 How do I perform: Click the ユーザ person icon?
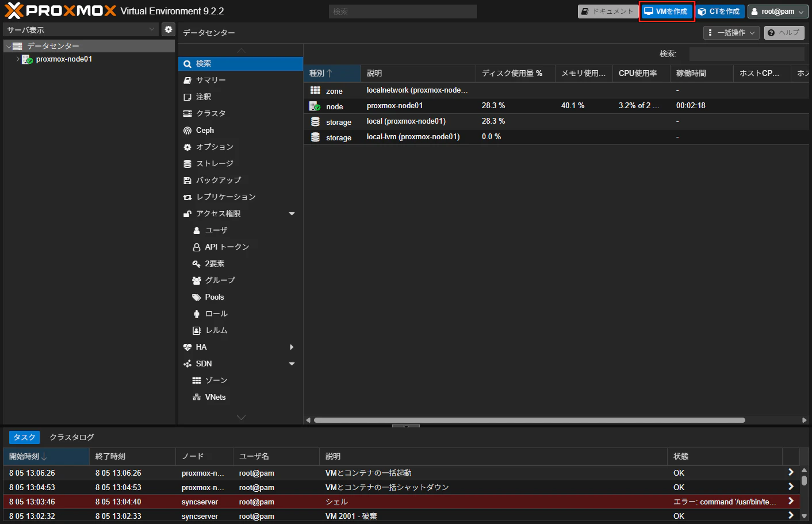[197, 231]
